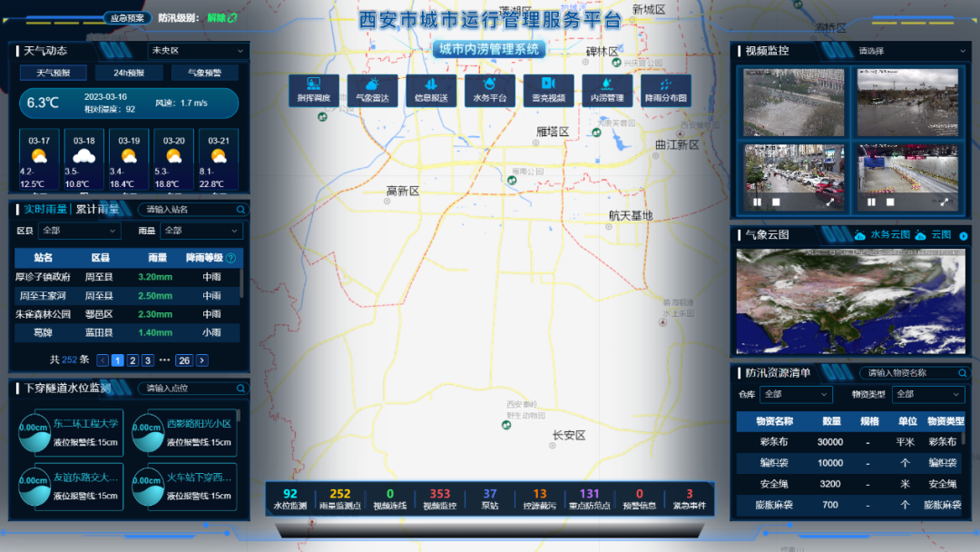
Task: Expand bottom-right tunnel video to fullscreen
Action: pos(945,202)
